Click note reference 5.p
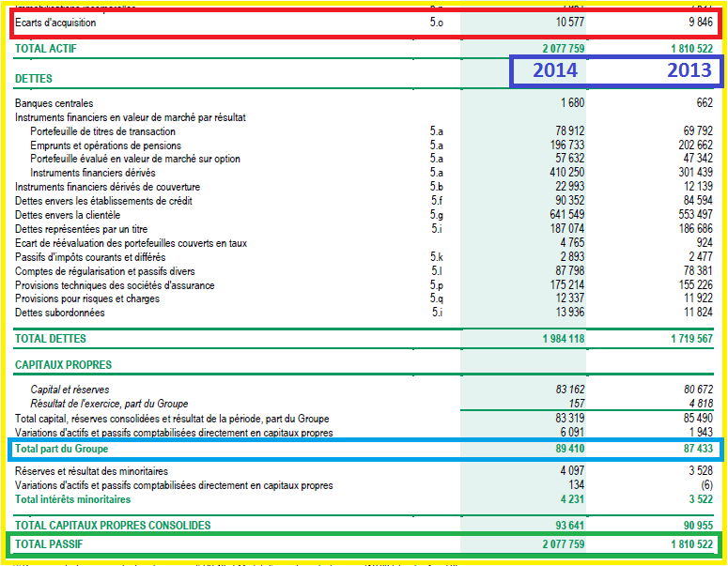 [x=437, y=285]
